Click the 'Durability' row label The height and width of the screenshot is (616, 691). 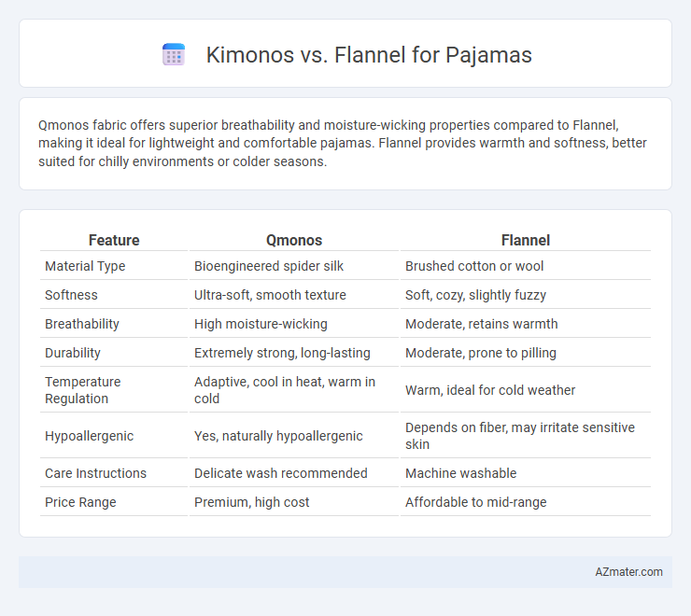73,353
